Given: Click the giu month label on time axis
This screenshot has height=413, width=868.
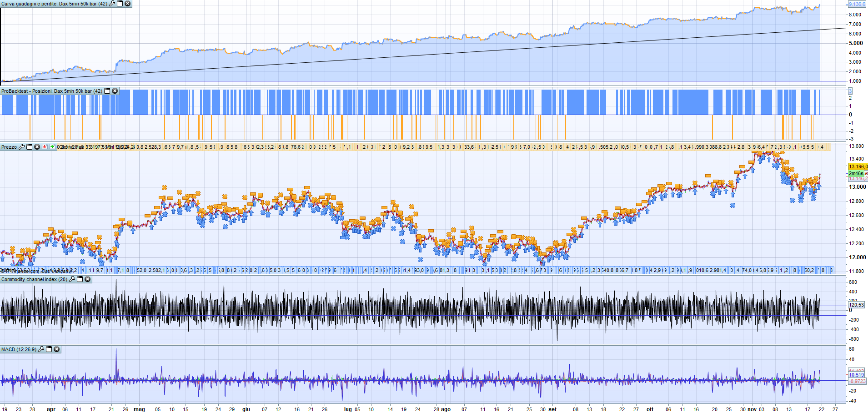Looking at the screenshot, I should click(x=246, y=409).
